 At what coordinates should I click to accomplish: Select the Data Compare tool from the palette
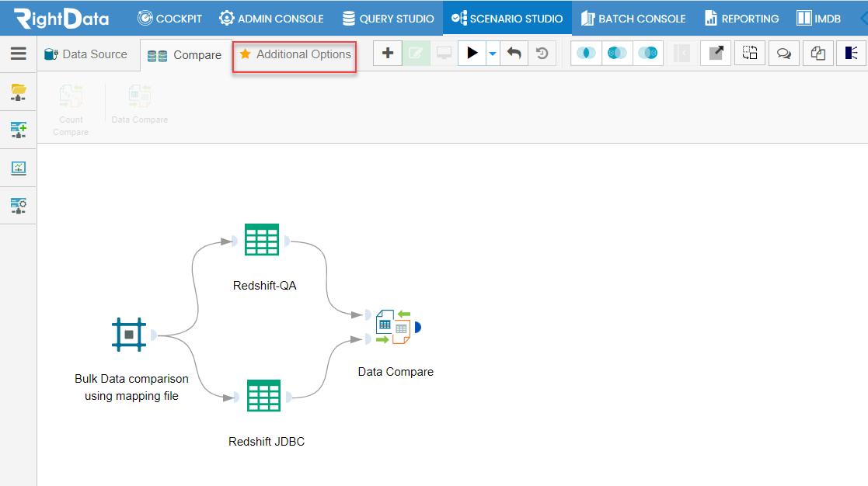click(x=140, y=101)
